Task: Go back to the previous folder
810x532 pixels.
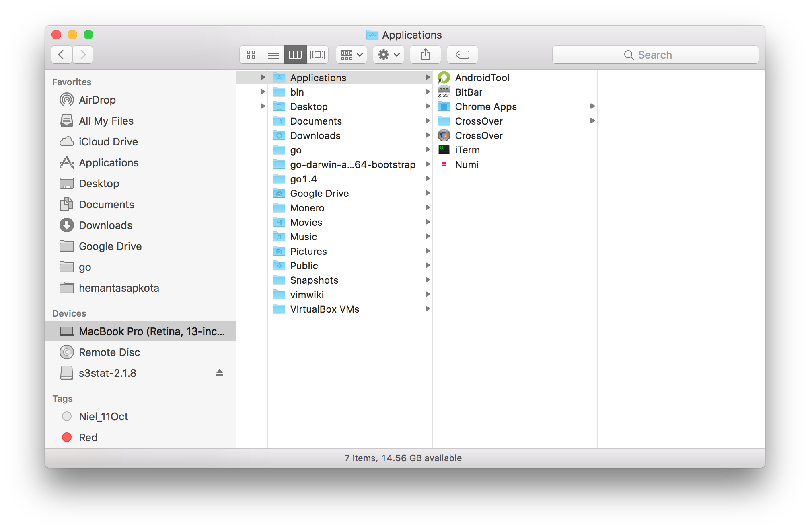Action: [62, 55]
